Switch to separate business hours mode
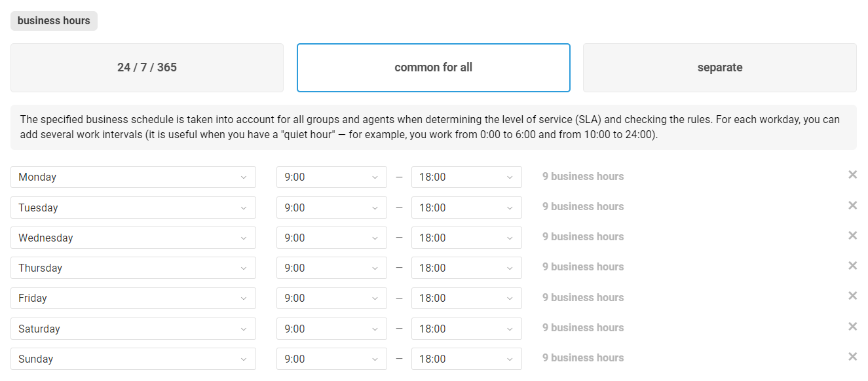This screenshot has width=868, height=381. click(719, 67)
